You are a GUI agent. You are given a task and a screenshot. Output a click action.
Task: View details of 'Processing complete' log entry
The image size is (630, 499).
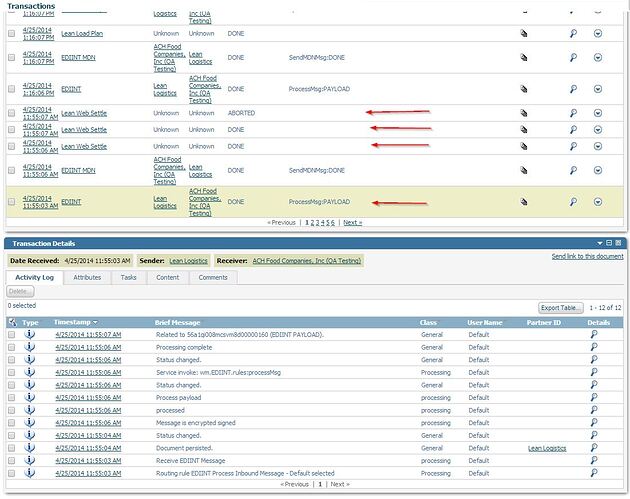point(594,347)
